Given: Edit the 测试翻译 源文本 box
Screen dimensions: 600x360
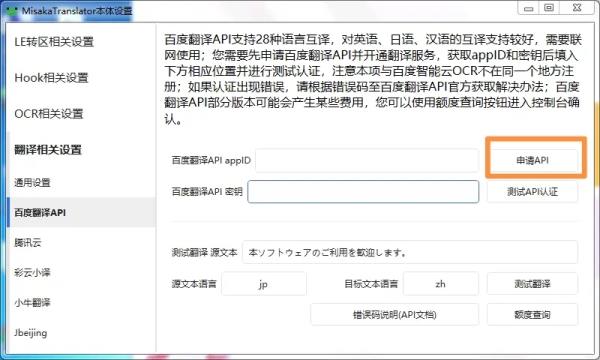Looking at the screenshot, I should coord(410,252).
